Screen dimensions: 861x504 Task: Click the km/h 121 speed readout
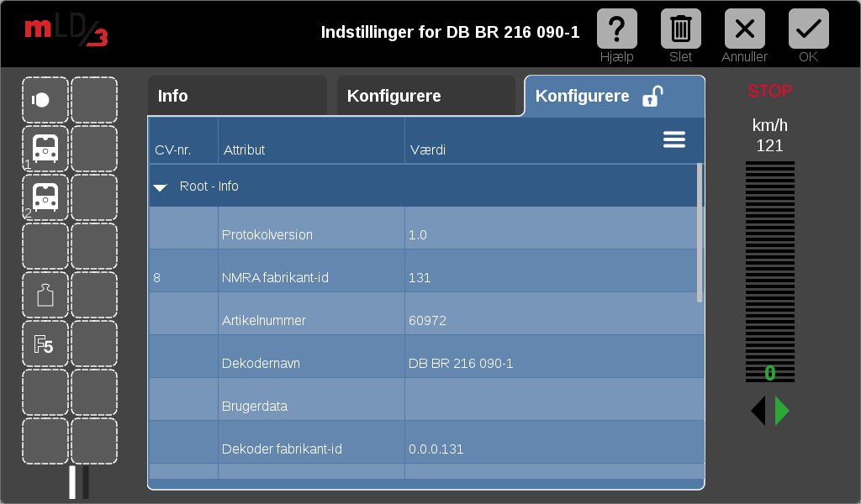pos(770,135)
